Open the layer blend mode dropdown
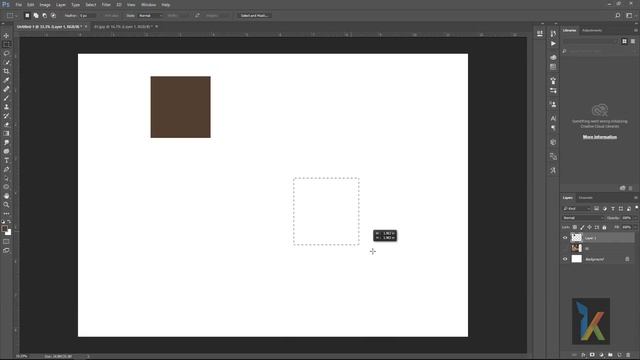 [583, 218]
